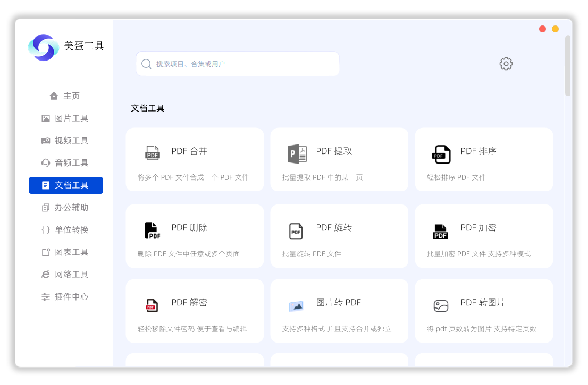
Task: Open the PDF 转图片 title
Action: [483, 302]
